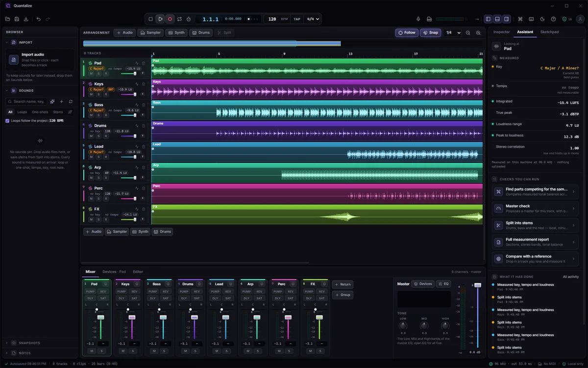Toggle the left panel layout button

[488, 19]
